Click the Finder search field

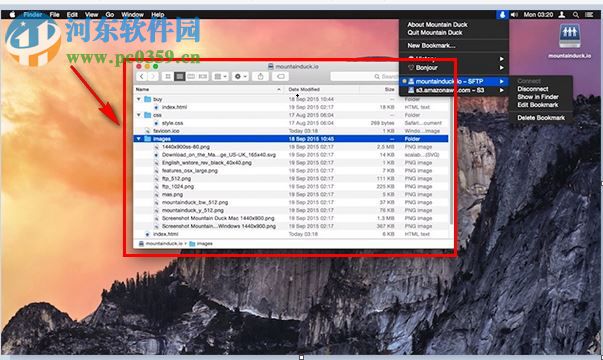(x=365, y=77)
